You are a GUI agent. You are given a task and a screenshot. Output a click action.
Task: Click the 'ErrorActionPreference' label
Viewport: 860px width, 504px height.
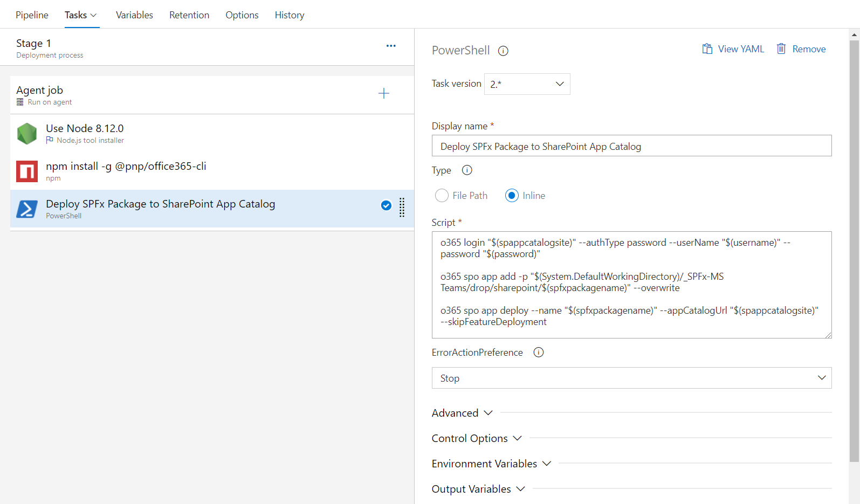tap(477, 353)
